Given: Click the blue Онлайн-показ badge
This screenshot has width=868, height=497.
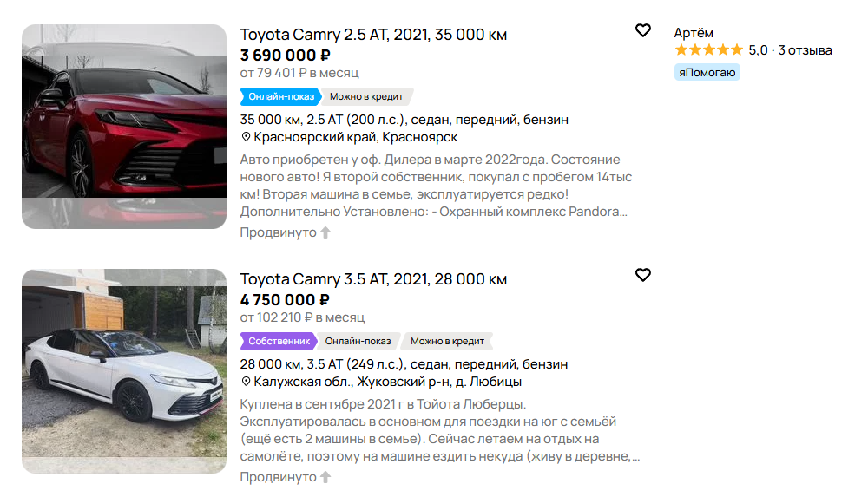Looking at the screenshot, I should tap(280, 97).
